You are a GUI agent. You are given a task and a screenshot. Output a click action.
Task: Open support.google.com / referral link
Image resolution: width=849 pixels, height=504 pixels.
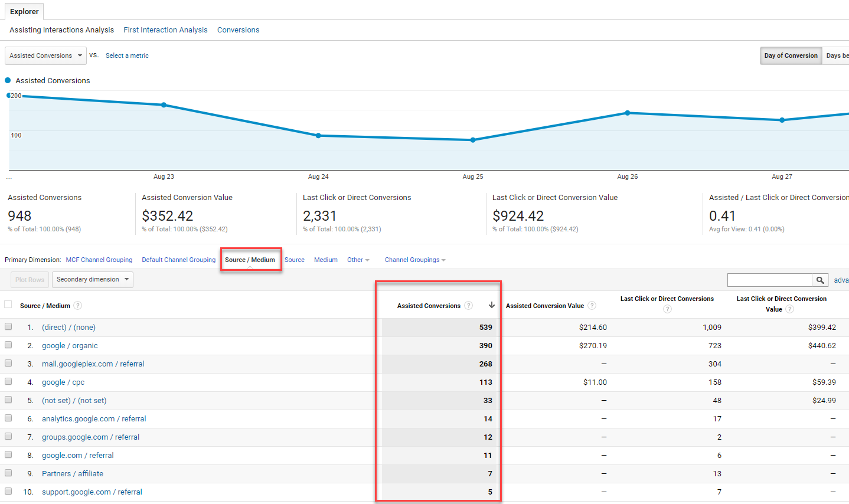92,492
